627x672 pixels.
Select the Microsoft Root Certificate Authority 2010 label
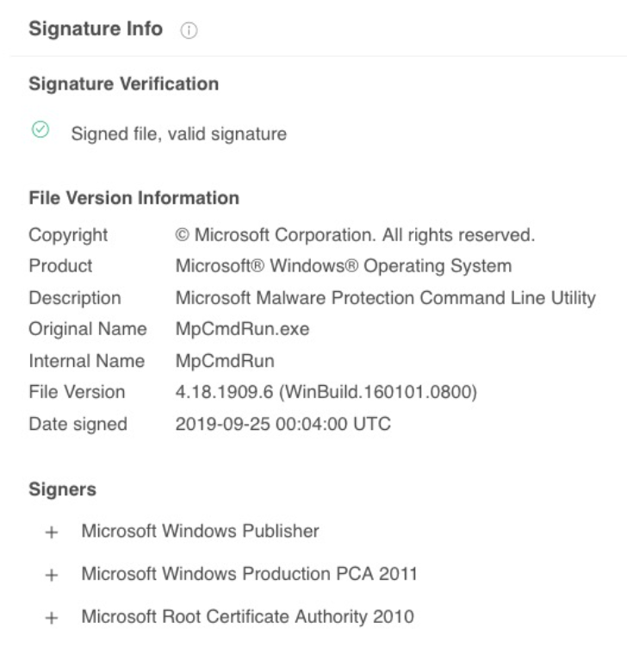click(247, 617)
